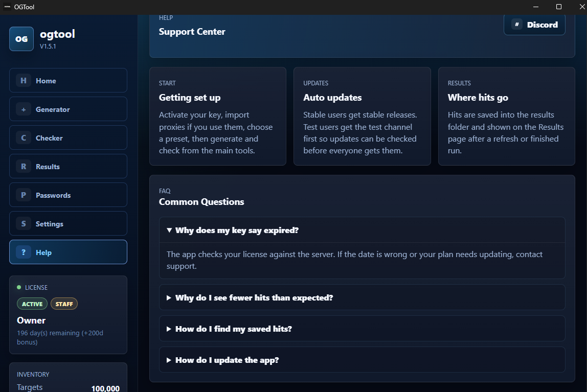
Task: Click the question mark Help icon
Action: 24,252
